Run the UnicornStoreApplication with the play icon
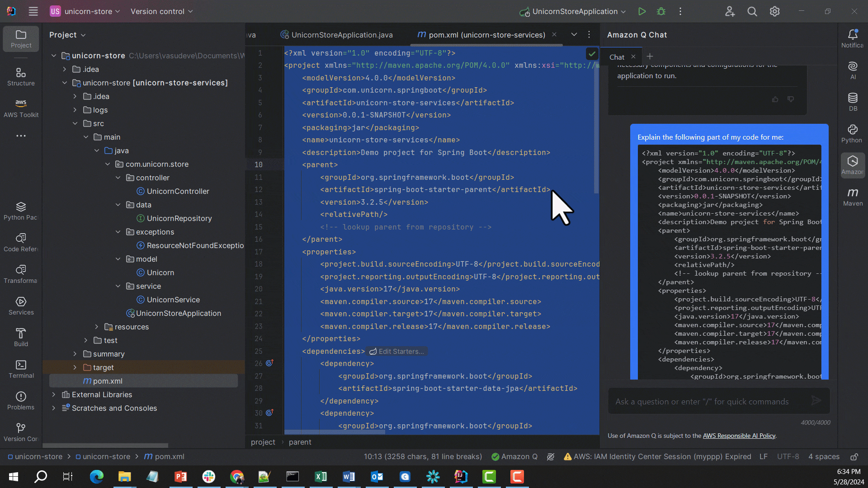This screenshot has width=868, height=488. coord(642,11)
